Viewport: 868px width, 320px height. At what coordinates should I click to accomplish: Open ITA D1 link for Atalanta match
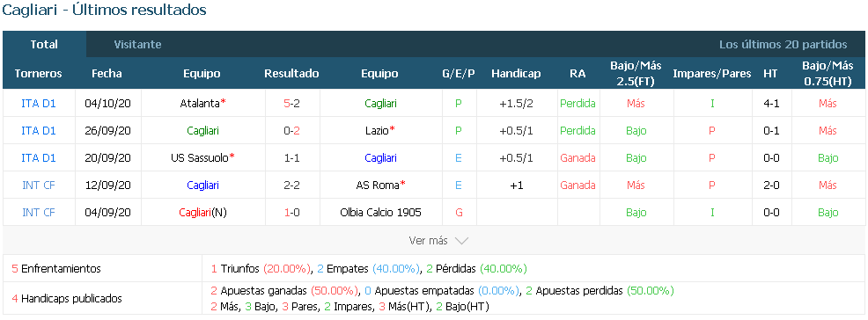(x=39, y=104)
